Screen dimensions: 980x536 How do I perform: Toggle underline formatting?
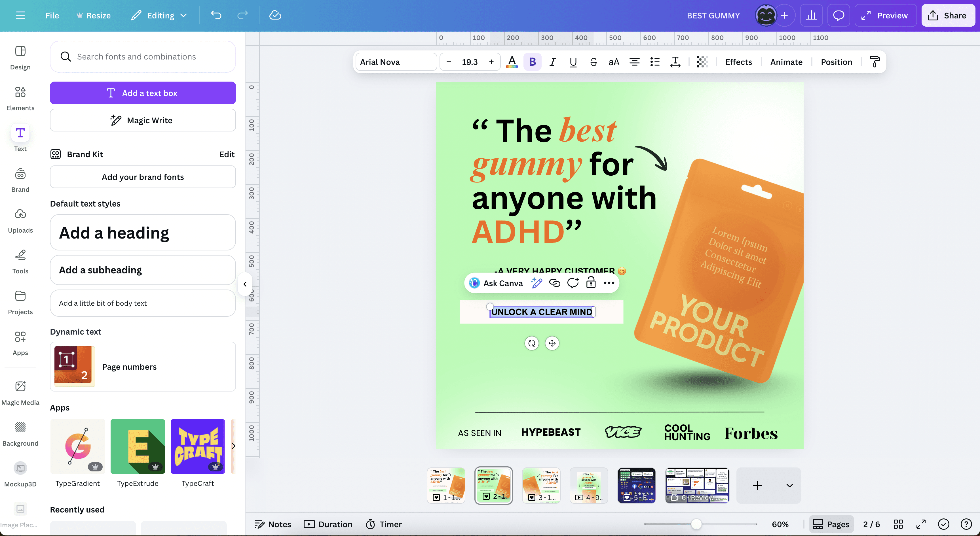click(x=573, y=62)
